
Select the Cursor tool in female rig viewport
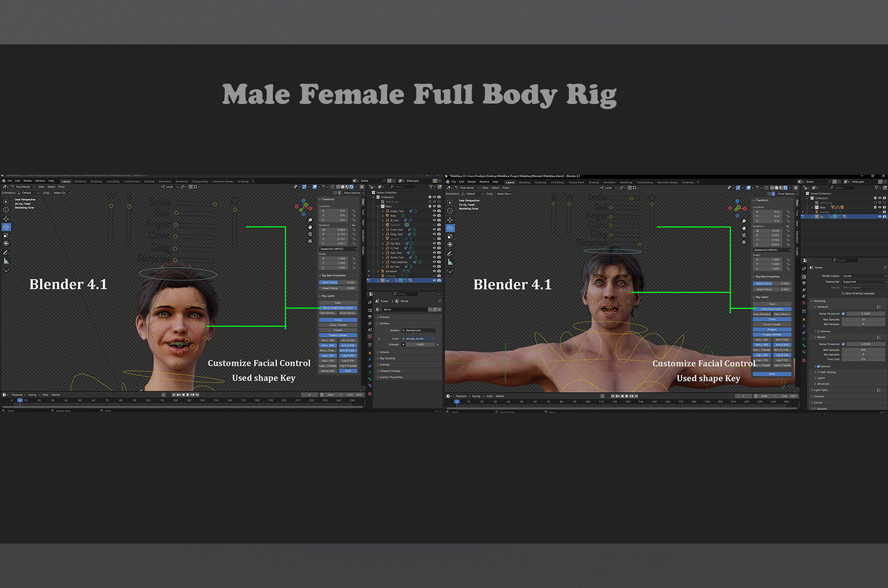click(6, 210)
